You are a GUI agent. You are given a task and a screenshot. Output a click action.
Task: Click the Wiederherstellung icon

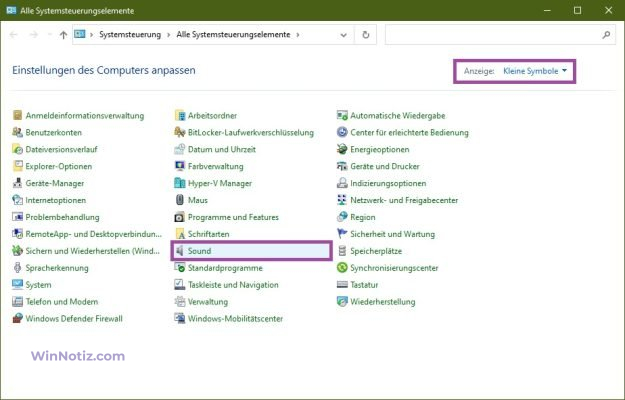coord(342,301)
